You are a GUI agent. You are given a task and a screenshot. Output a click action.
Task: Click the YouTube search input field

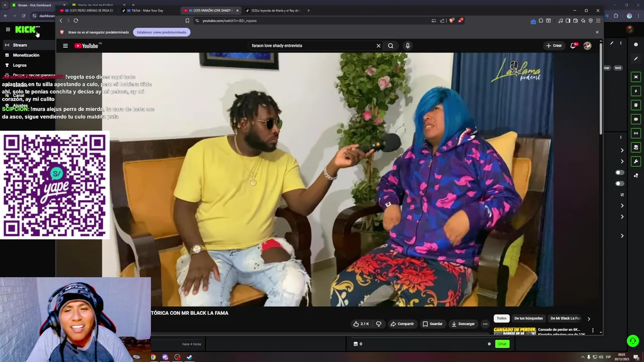pos(312,46)
